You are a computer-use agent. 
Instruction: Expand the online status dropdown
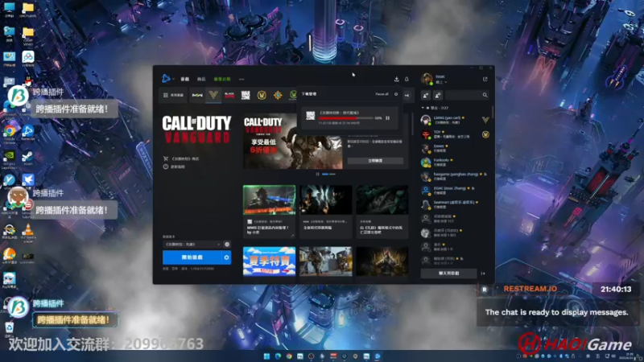coord(441,82)
